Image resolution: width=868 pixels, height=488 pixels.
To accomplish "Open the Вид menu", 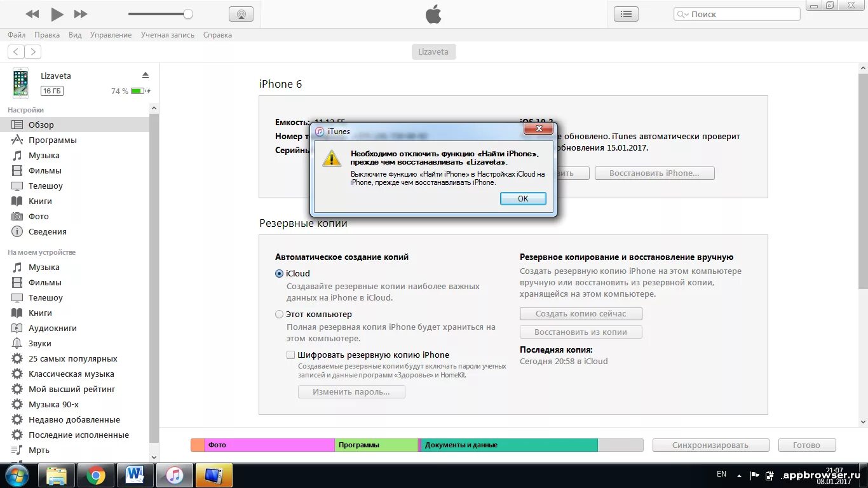I will [75, 35].
